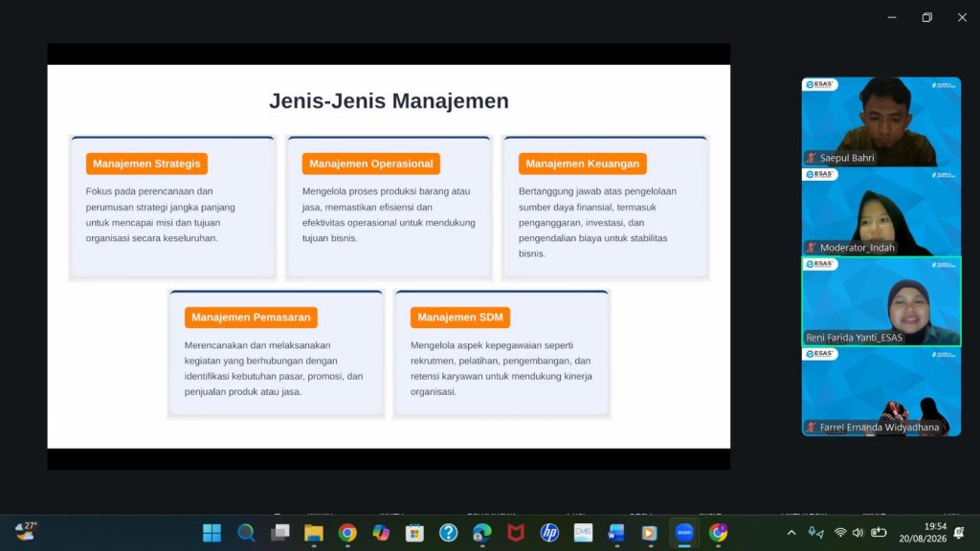The height and width of the screenshot is (551, 980).
Task: Open the Get Help question mark app
Action: [448, 533]
